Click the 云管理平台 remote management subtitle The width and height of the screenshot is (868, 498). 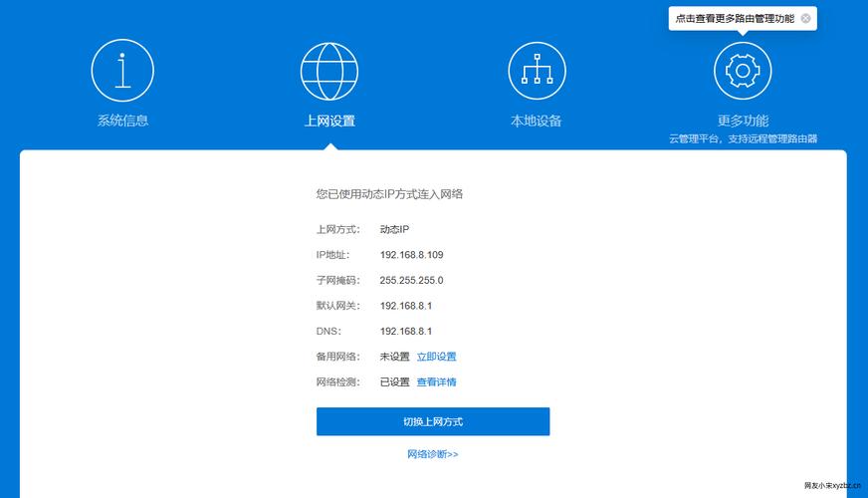pyautogui.click(x=743, y=139)
